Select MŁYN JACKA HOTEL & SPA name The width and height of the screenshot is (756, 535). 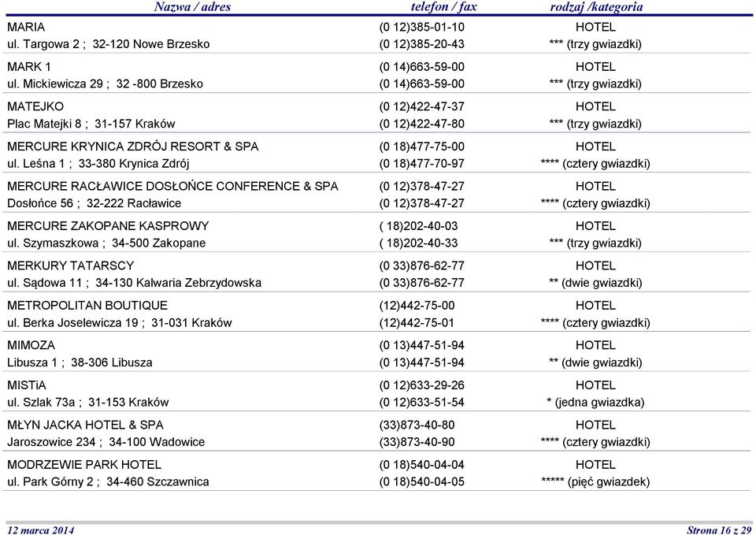click(85, 425)
